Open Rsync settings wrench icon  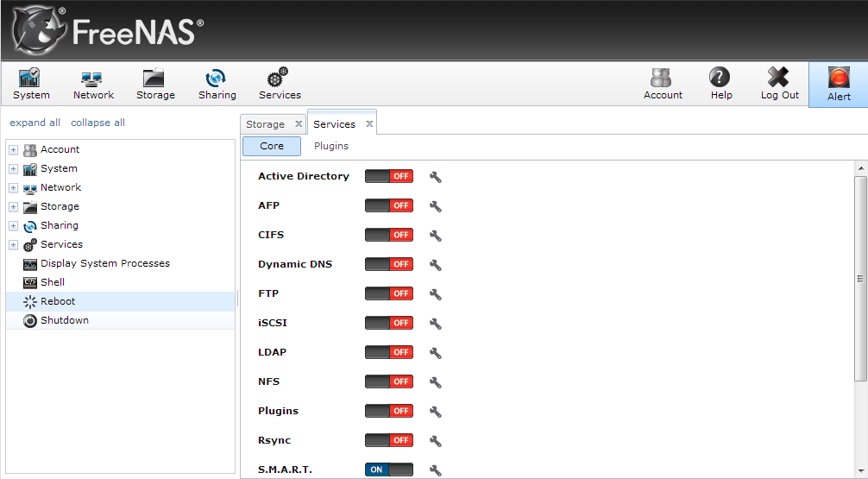[436, 441]
